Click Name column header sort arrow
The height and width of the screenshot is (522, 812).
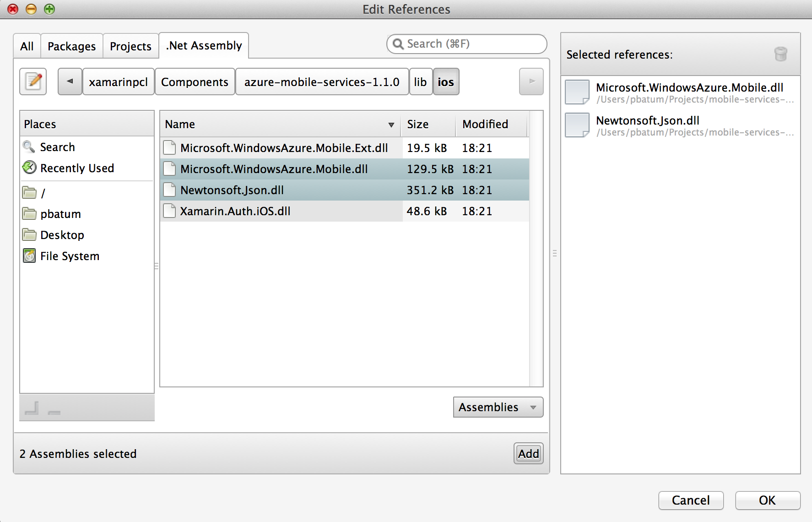[x=391, y=125]
